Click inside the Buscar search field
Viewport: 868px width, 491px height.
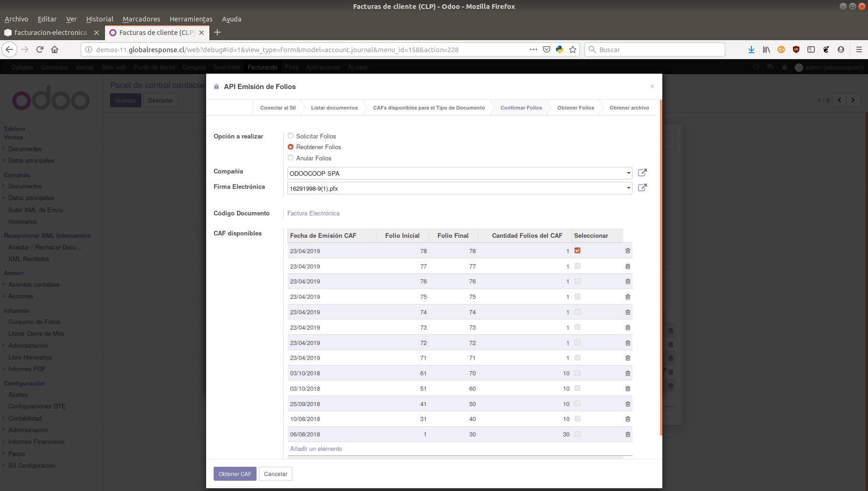(x=653, y=49)
